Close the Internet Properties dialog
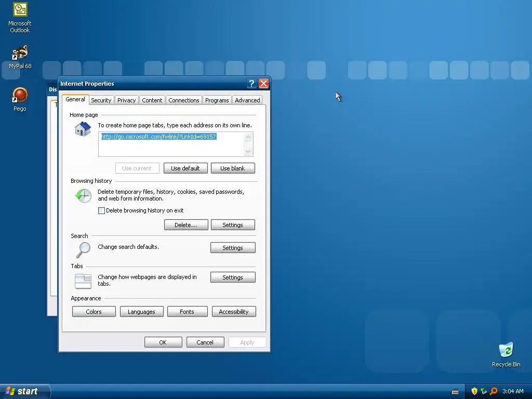Image resolution: width=532 pixels, height=399 pixels. coord(263,84)
